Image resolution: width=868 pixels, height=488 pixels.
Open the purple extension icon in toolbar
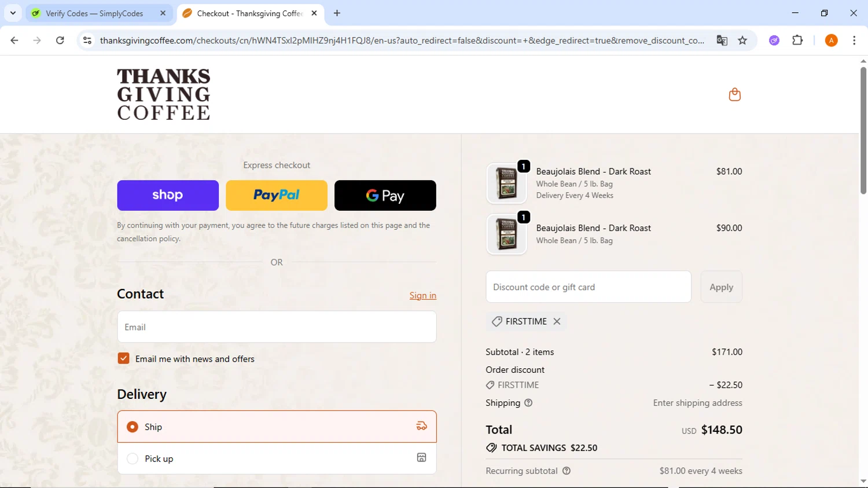(x=774, y=41)
